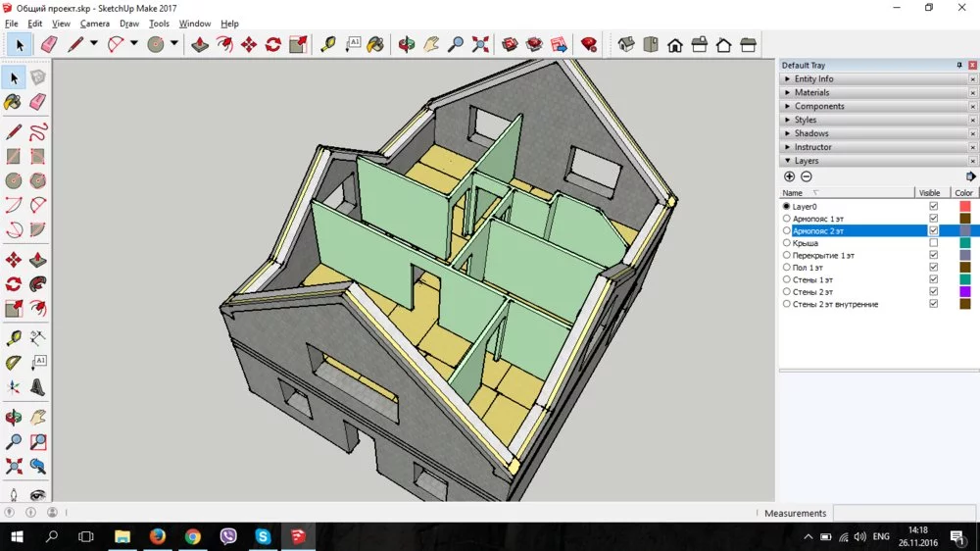Select the Eraser tool in top toolbar
This screenshot has width=980, height=551.
pos(48,44)
